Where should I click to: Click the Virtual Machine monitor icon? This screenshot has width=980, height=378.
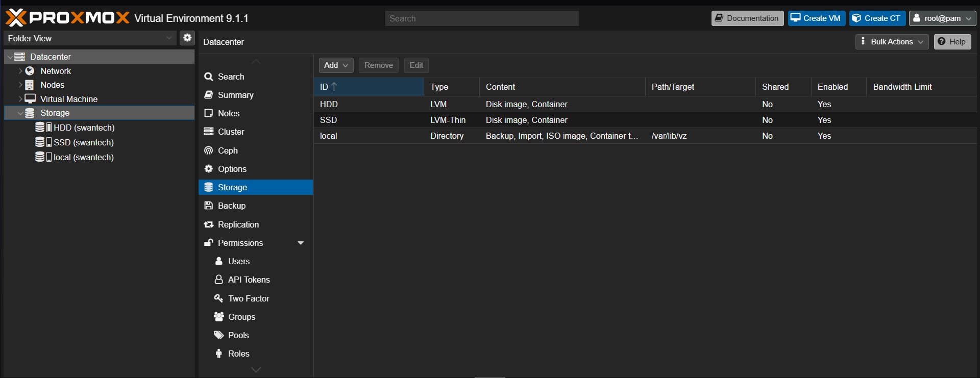point(31,98)
